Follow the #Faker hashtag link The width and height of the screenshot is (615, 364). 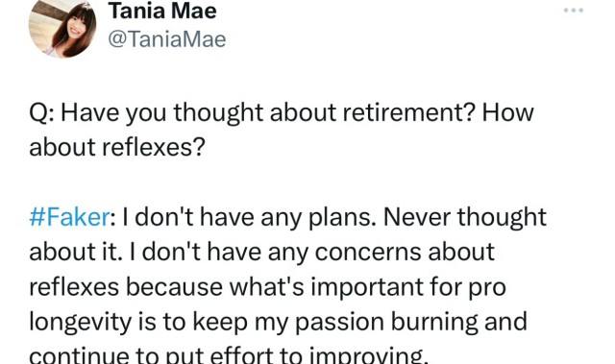tap(69, 217)
